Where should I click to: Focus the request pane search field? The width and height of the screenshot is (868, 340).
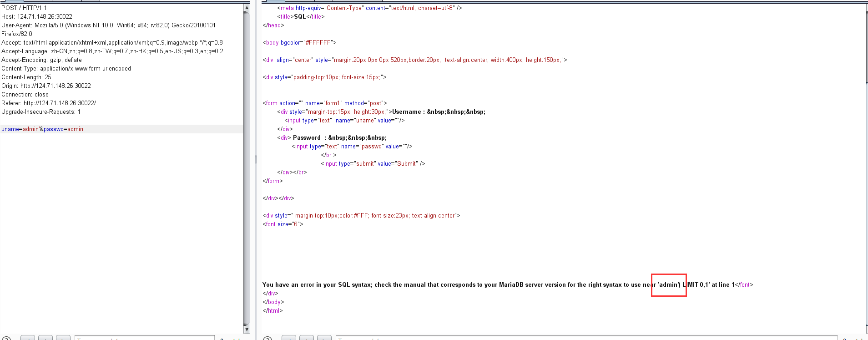tap(144, 338)
